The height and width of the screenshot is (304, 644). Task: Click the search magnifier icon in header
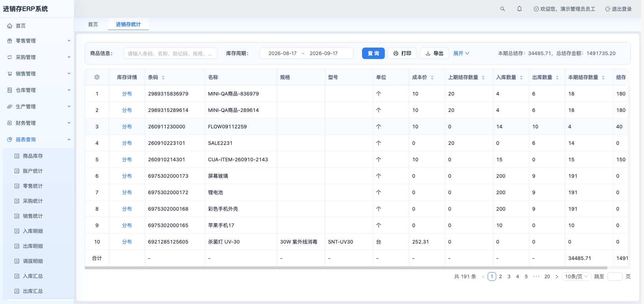503,9
